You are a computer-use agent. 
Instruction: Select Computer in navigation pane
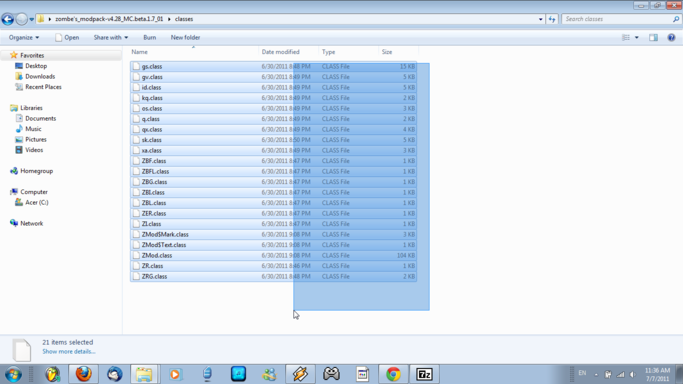coord(34,192)
